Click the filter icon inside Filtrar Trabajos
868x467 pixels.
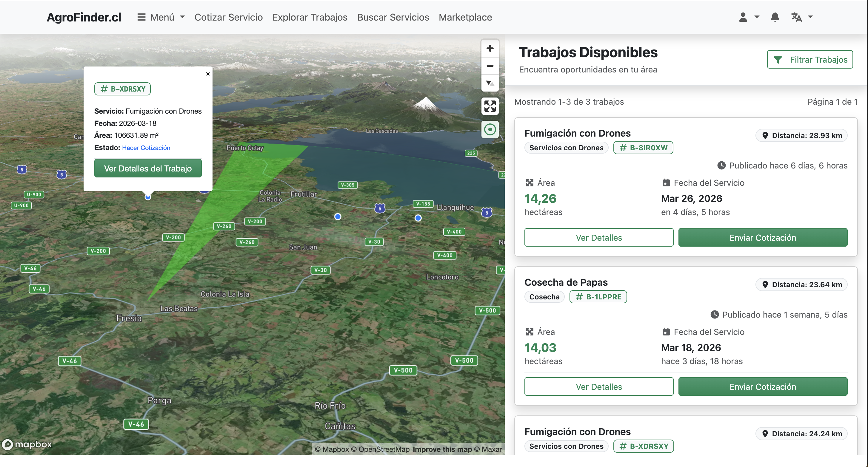(x=778, y=60)
